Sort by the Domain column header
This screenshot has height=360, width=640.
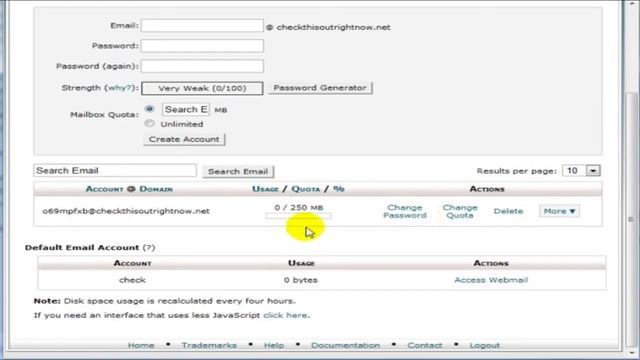pyautogui.click(x=156, y=189)
